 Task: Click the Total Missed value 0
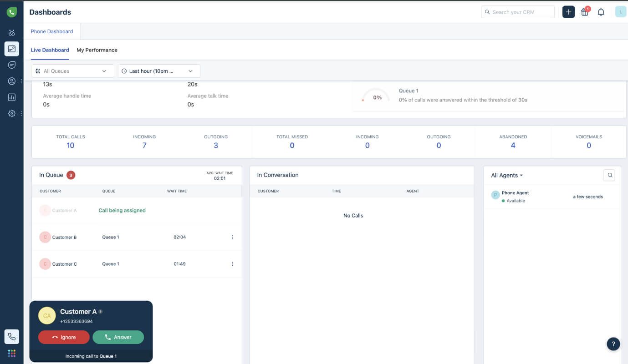click(x=292, y=146)
